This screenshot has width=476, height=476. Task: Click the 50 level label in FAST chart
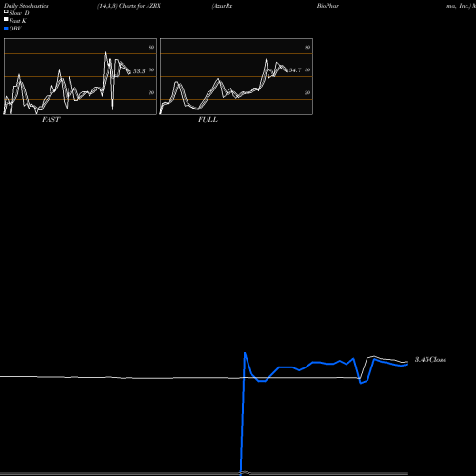(151, 69)
